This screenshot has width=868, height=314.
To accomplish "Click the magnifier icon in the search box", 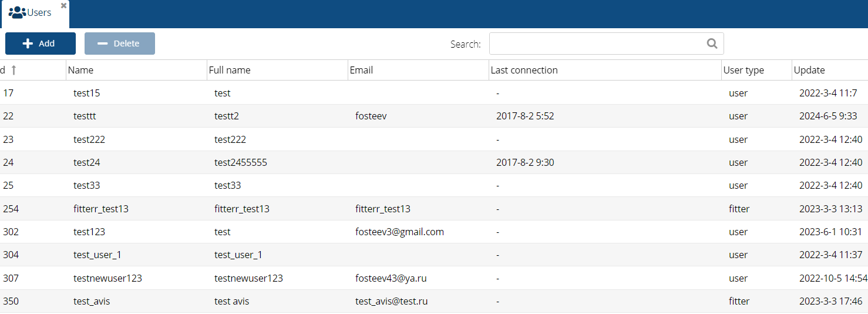I will coord(712,44).
